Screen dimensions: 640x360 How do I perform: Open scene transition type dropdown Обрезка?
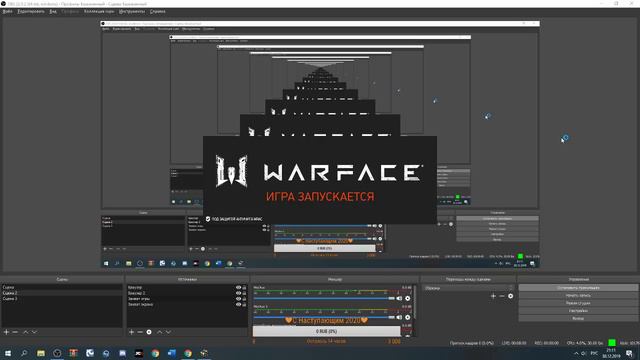point(469,288)
